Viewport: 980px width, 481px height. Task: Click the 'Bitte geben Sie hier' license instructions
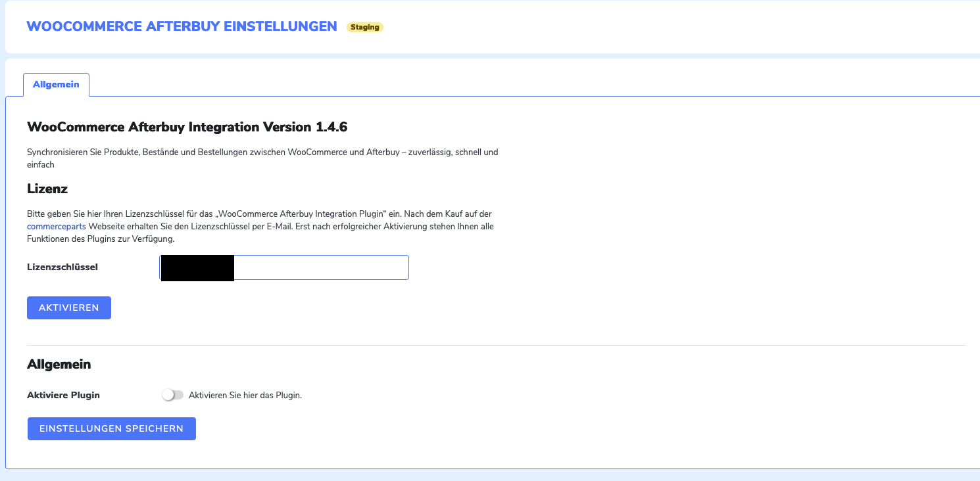click(x=259, y=214)
